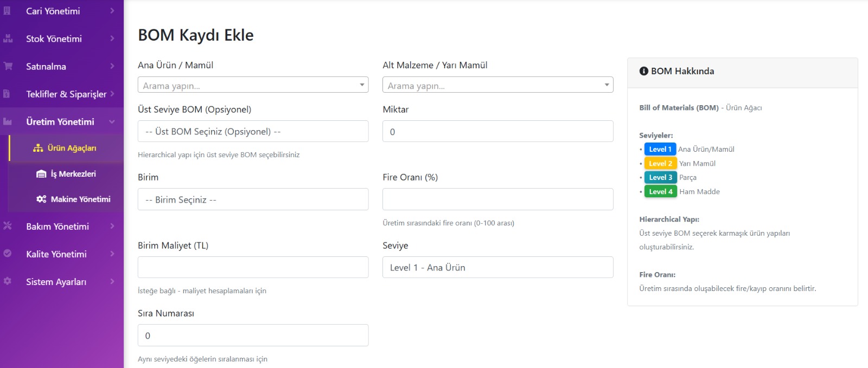Open the Üst BOM Seçiniz dropdown
Screen dimensions: 868x368
(x=253, y=132)
